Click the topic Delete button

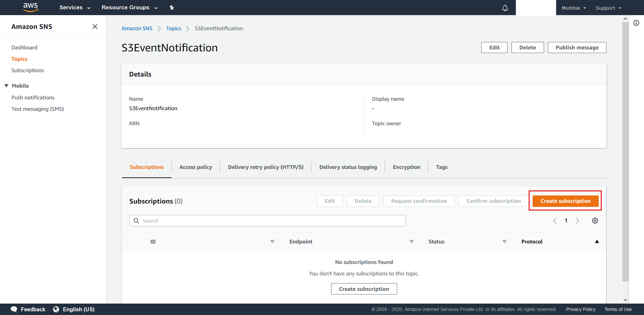528,47
